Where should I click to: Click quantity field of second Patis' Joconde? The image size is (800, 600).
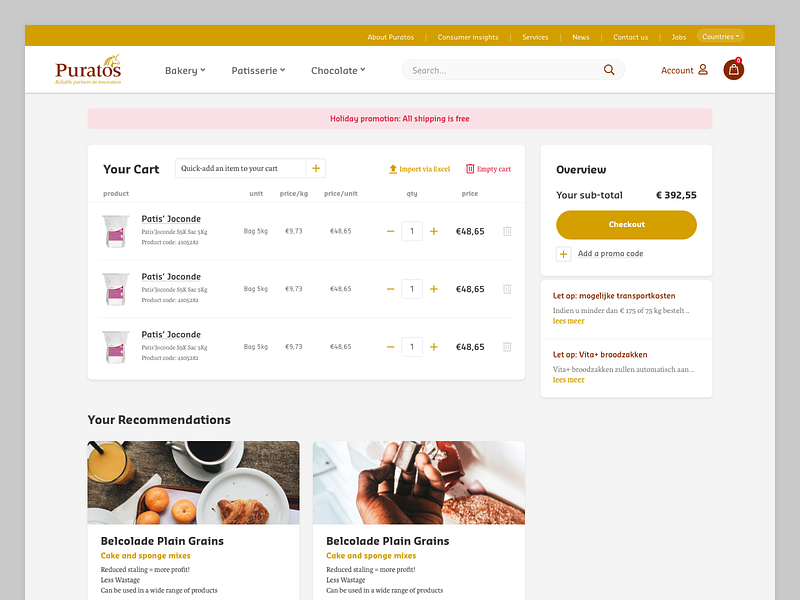412,289
